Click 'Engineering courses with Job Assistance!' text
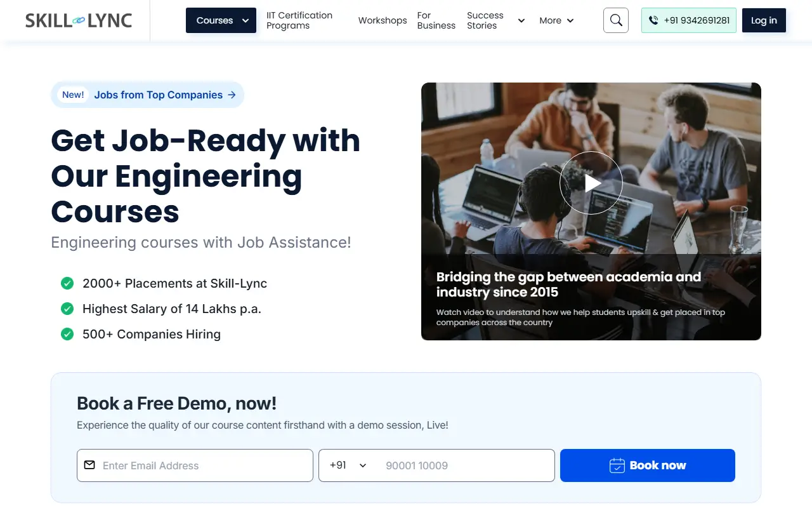The height and width of the screenshot is (508, 812). 201,242
